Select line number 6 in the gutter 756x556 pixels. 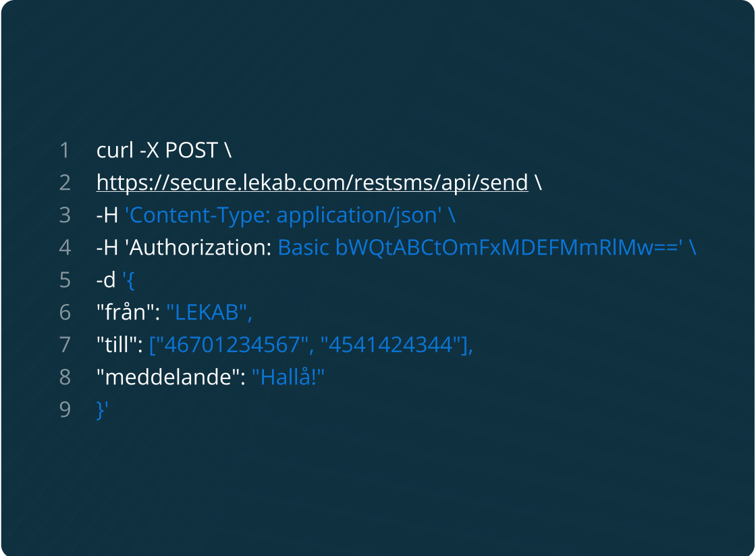pyautogui.click(x=65, y=312)
